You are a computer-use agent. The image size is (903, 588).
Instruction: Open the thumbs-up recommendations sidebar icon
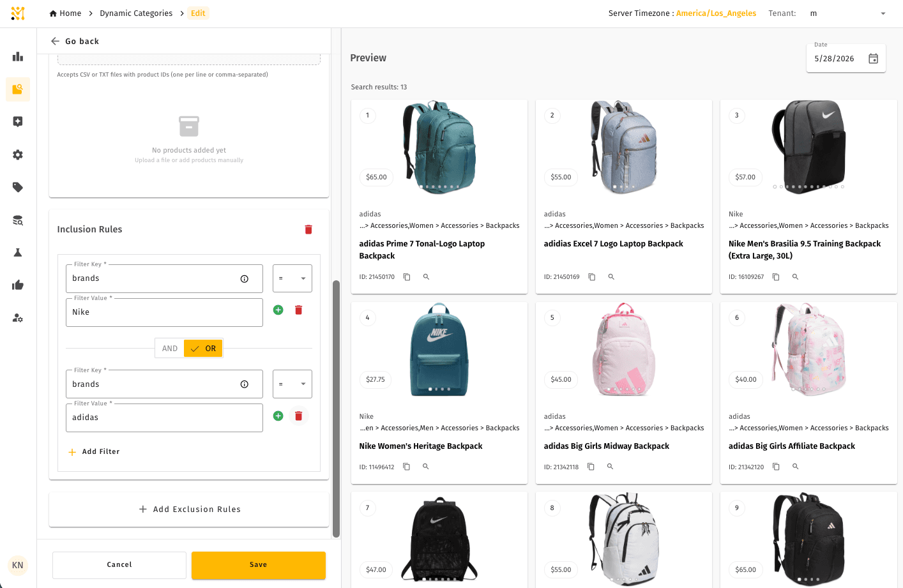click(18, 285)
